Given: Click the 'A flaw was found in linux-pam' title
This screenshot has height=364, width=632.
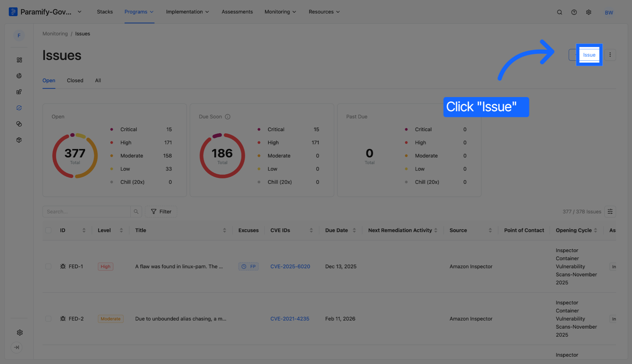Looking at the screenshot, I should click(179, 266).
